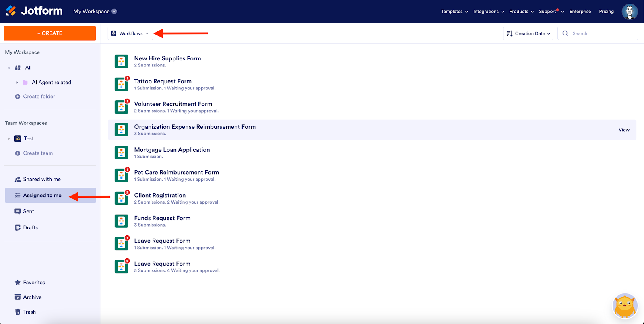Expand the AI Agent related folder arrow
Screen dimensions: 644x324
click(17, 83)
